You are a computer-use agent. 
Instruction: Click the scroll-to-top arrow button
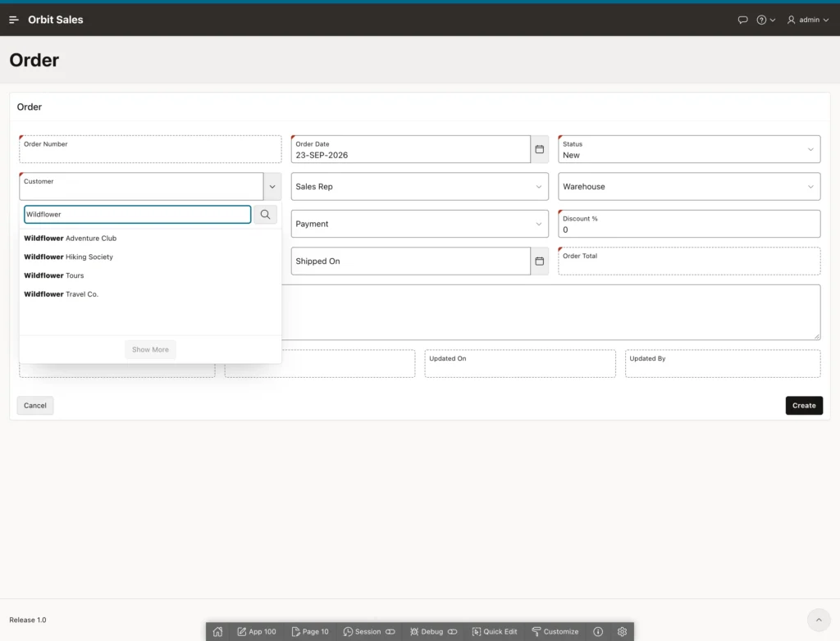click(819, 621)
